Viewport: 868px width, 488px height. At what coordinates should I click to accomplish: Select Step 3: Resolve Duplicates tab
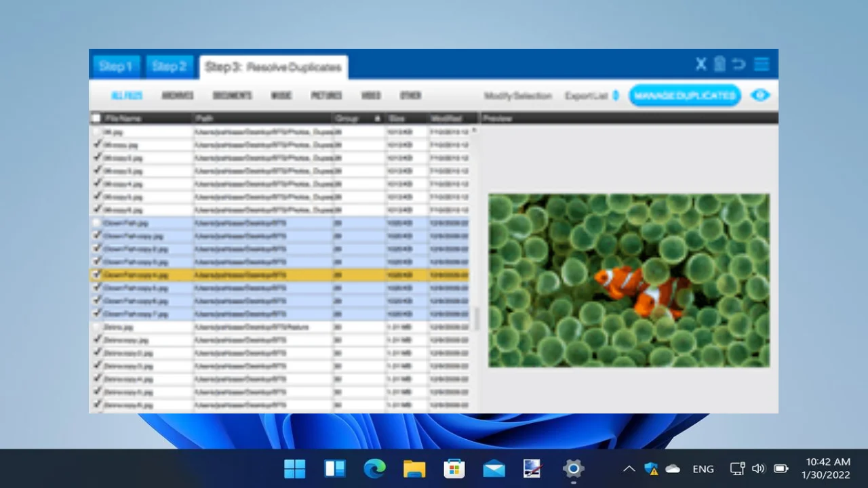[273, 67]
